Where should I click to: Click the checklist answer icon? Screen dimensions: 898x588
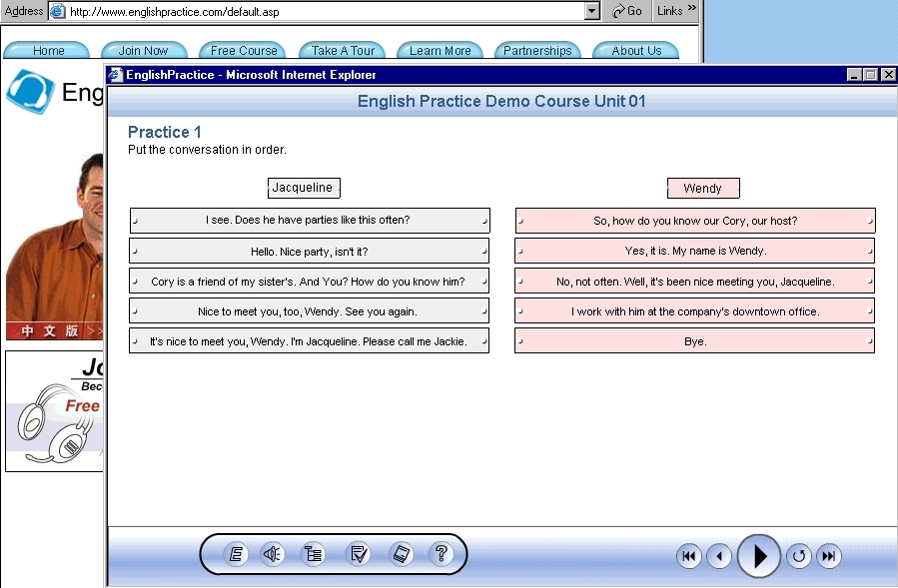[359, 554]
